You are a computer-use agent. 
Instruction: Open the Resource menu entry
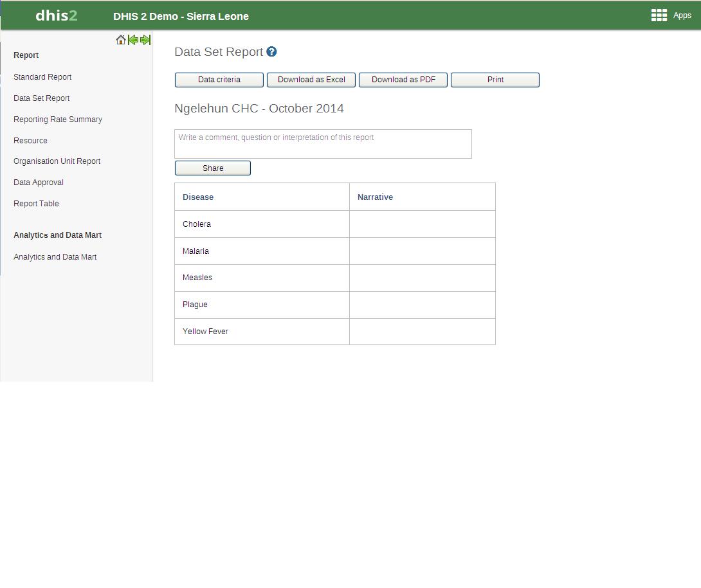coord(30,141)
